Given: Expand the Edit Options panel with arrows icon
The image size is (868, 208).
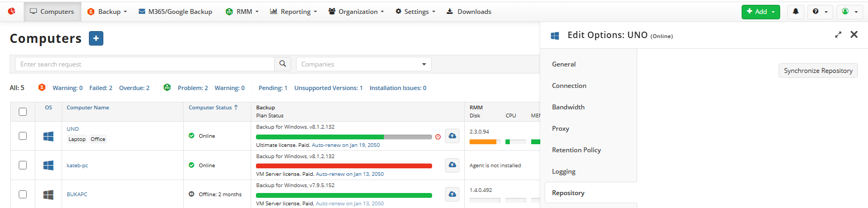Looking at the screenshot, I should tap(838, 35).
